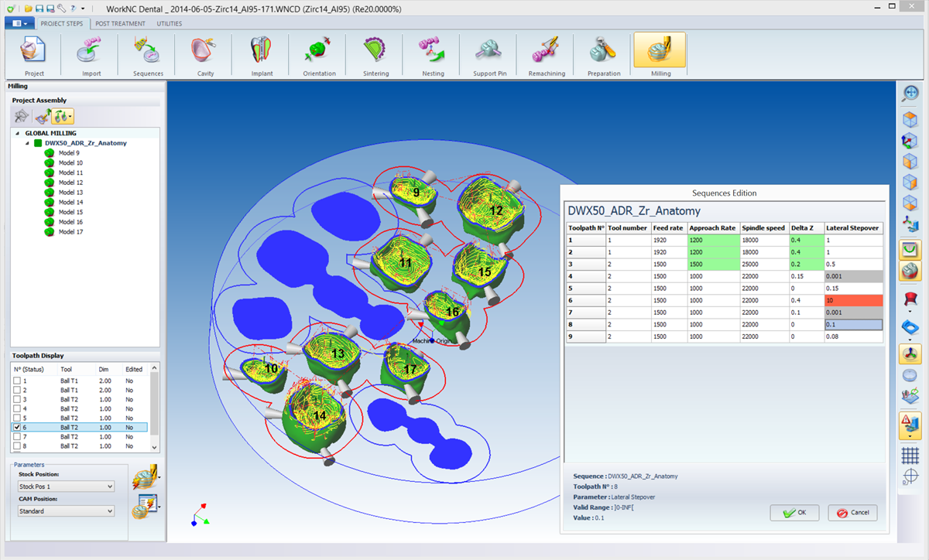
Task: Uncheck the toolpath 6 checkbox
Action: tap(18, 427)
